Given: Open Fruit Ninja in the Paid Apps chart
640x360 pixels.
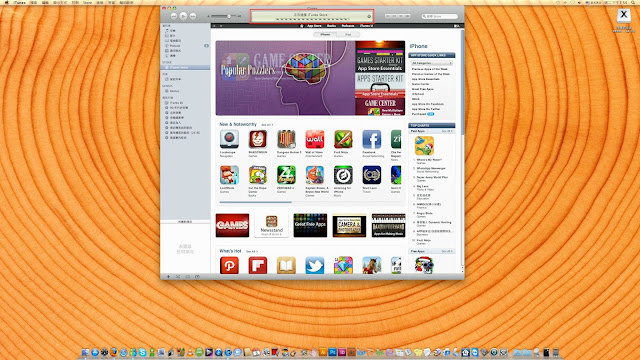Looking at the screenshot, I should (x=424, y=240).
